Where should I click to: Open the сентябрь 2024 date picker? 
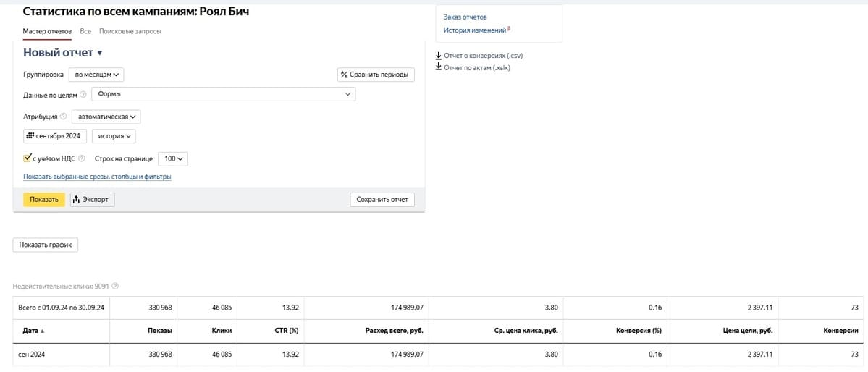(55, 135)
